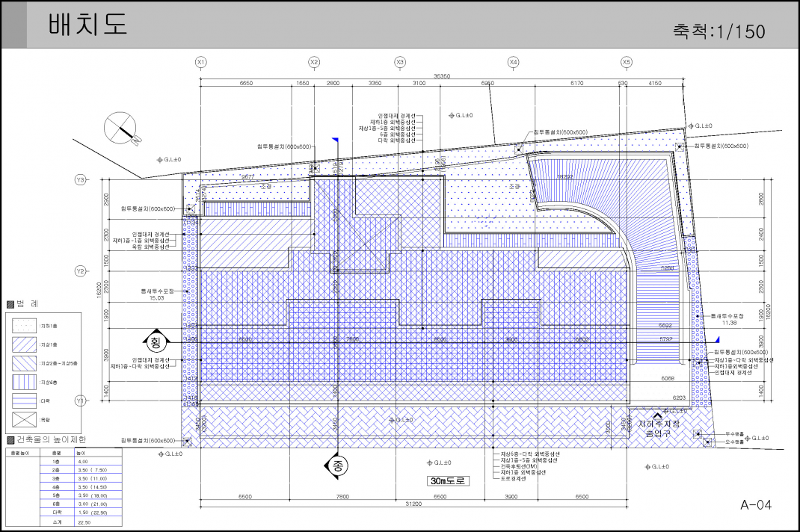Click the 다락 horizontal-line legend swatch
Image resolution: width=800 pixels, height=532 pixels.
coord(24,401)
